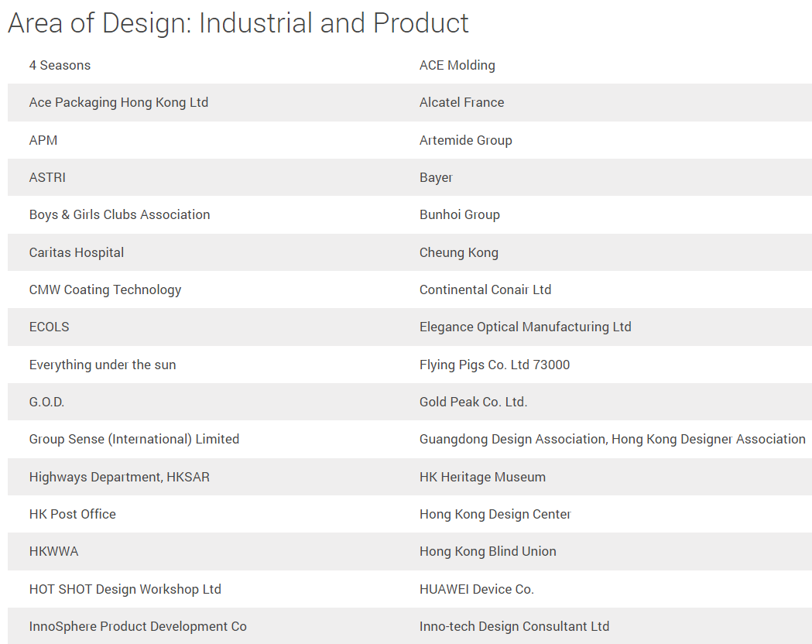This screenshot has height=644, width=812.
Task: Click 'Artemide Group' in the list
Action: pyautogui.click(x=465, y=140)
